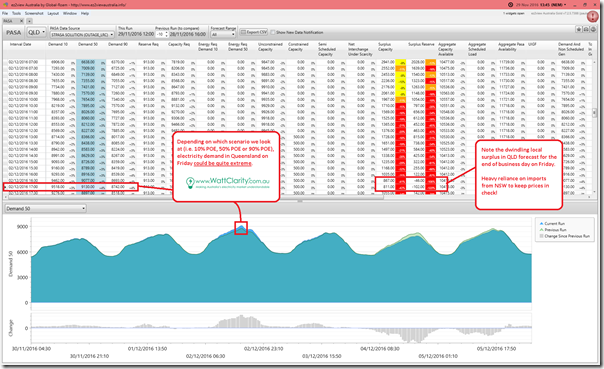Image resolution: width=604 pixels, height=369 pixels.
Task: Click the ez2view app logo in title bar
Action: (x=5, y=5)
